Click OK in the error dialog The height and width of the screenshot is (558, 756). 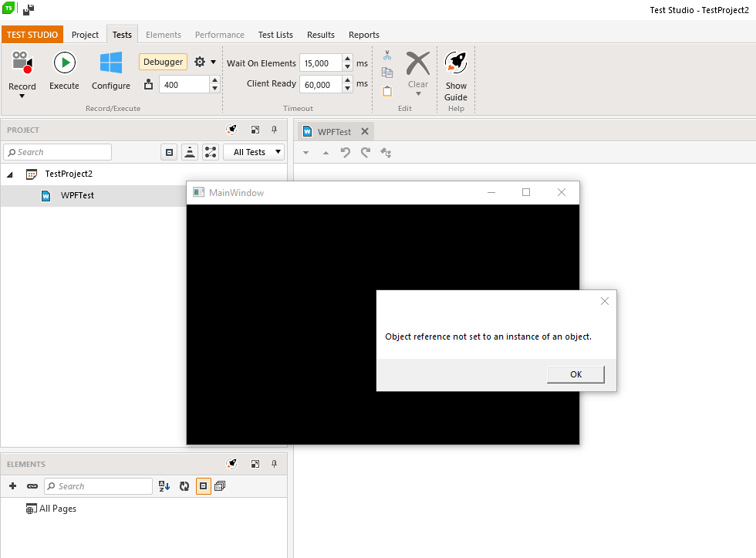tap(575, 374)
